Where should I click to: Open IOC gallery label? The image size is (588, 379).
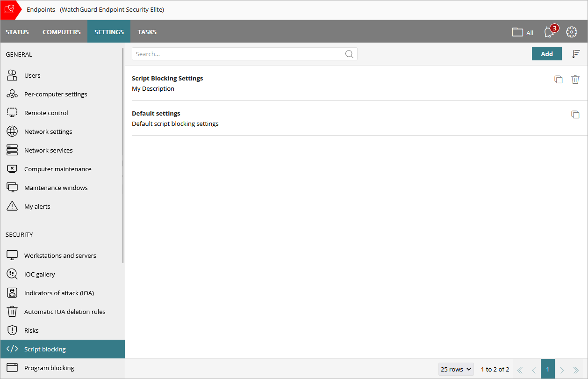coord(40,274)
